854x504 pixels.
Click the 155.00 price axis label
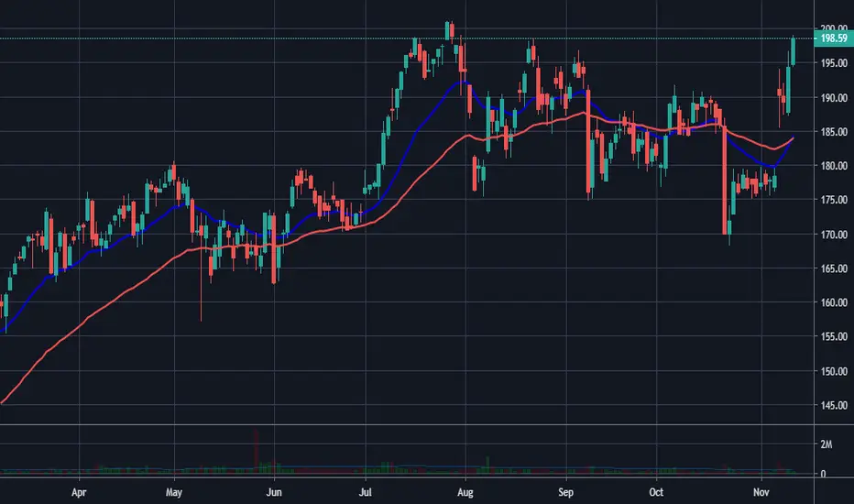[x=834, y=336]
